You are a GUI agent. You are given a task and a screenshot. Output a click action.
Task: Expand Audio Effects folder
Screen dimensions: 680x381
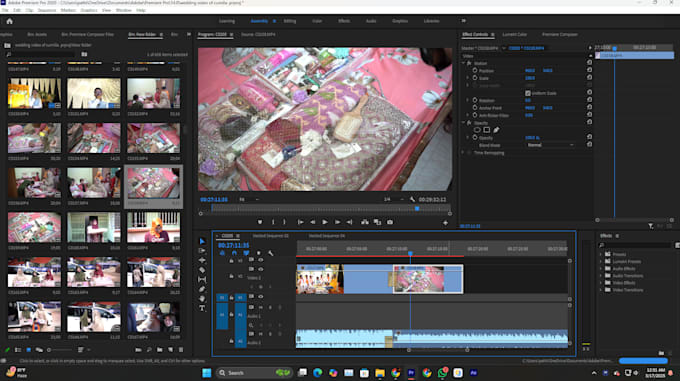tap(601, 269)
